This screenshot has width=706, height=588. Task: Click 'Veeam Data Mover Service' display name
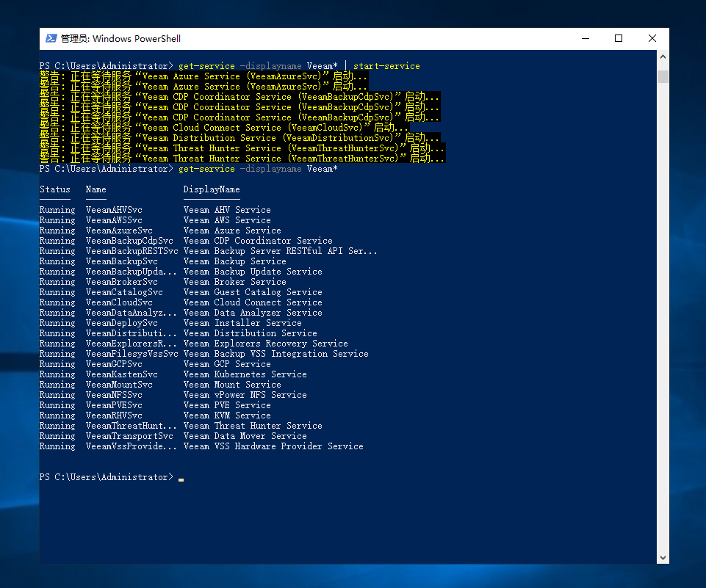point(245,436)
